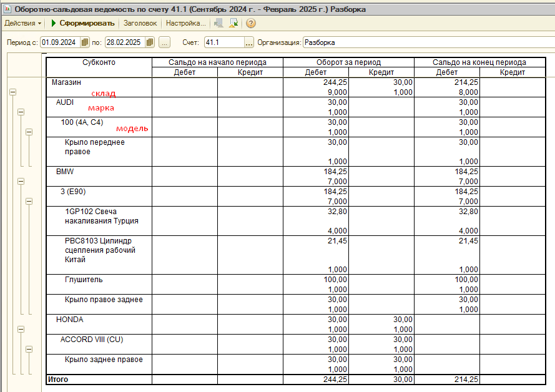Focus the Организация field with Разборка

pyautogui.click(x=425, y=42)
